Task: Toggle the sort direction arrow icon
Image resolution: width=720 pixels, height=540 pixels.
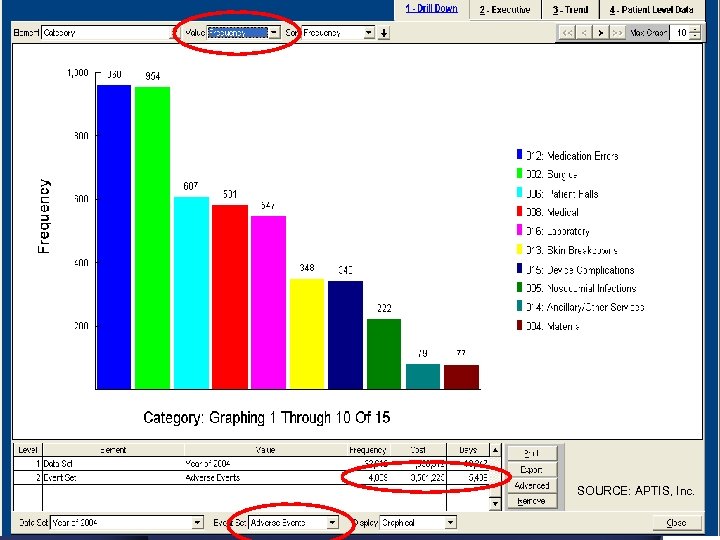Action: [x=384, y=33]
